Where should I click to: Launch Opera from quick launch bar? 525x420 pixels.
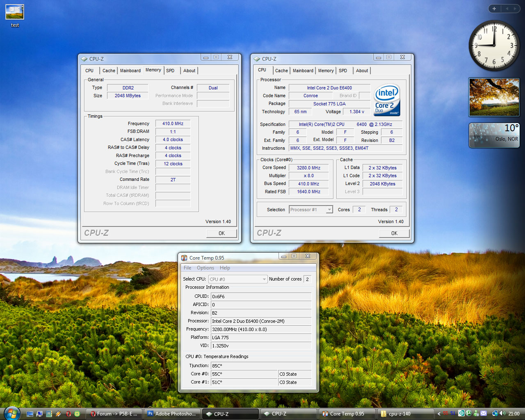68,414
